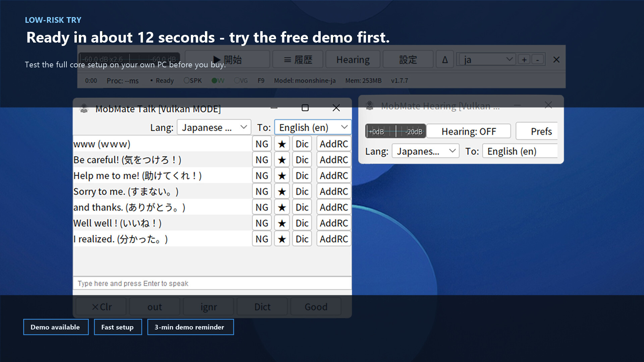Image resolution: width=644 pixels, height=362 pixels.
Task: Star the 'and thanks.' phrase row
Action: [282, 207]
